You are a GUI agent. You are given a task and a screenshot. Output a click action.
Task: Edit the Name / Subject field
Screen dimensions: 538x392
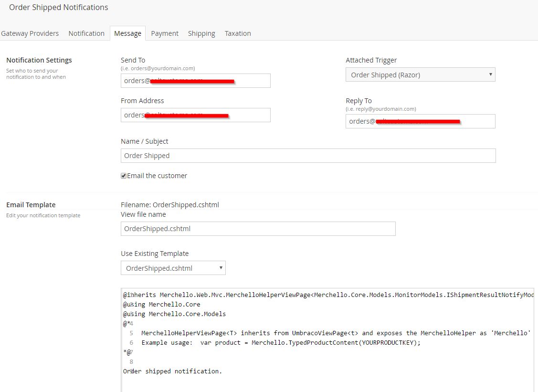(x=308, y=156)
